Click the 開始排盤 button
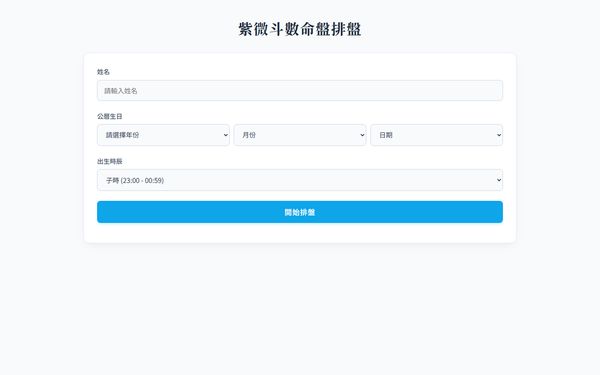600x375 pixels. pyautogui.click(x=300, y=212)
